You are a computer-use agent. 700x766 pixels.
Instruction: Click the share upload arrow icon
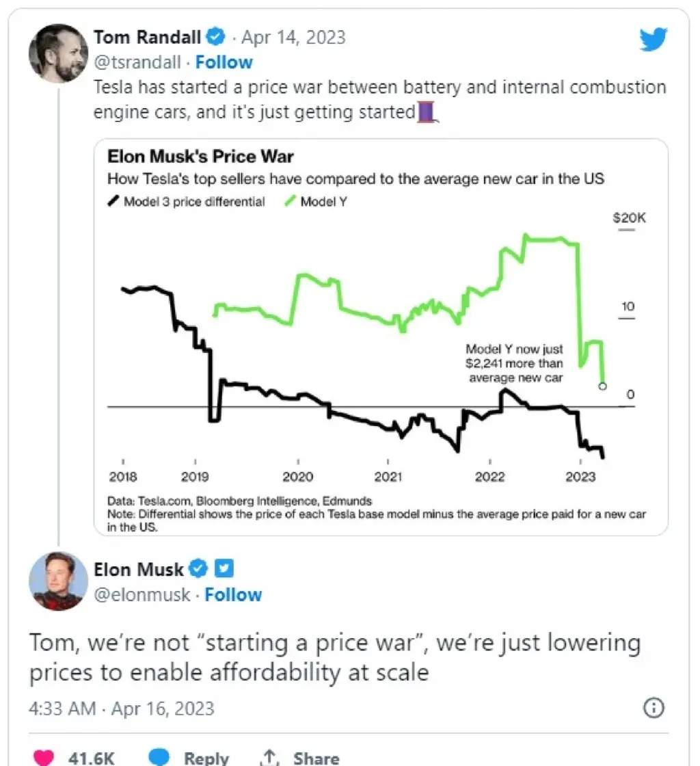pos(269,757)
